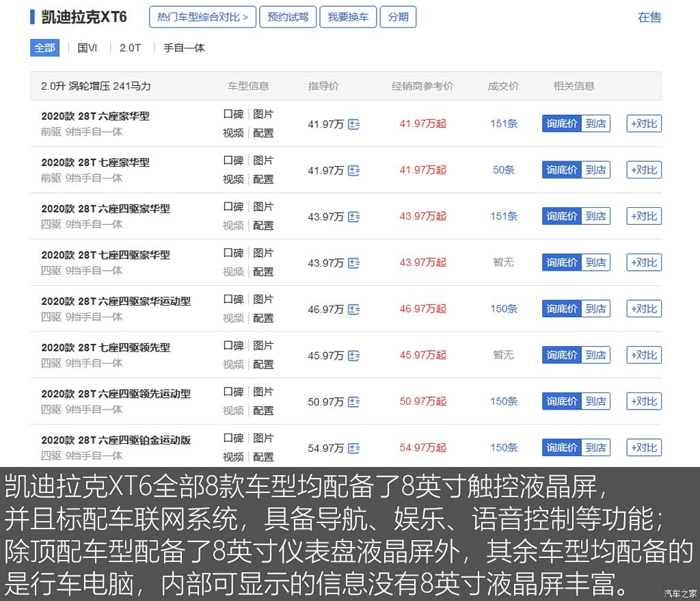Click 到店 for 28T 七座豪华型
This screenshot has width=700, height=601.
[x=595, y=170]
